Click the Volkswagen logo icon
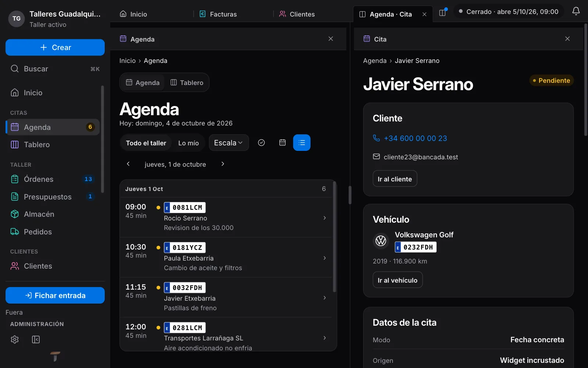The height and width of the screenshot is (368, 588). click(x=381, y=241)
